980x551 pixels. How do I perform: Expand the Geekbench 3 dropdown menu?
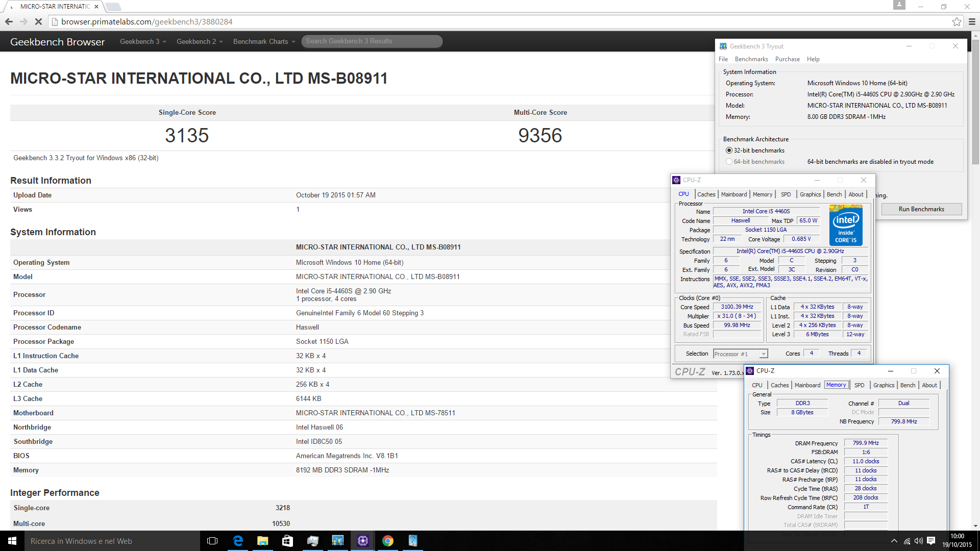[x=143, y=41]
